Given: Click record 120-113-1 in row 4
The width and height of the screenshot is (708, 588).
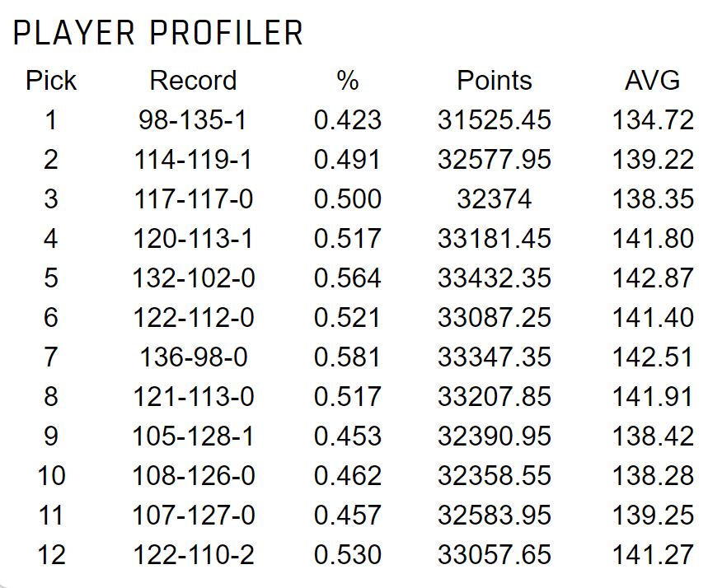Looking at the screenshot, I should 193,238.
